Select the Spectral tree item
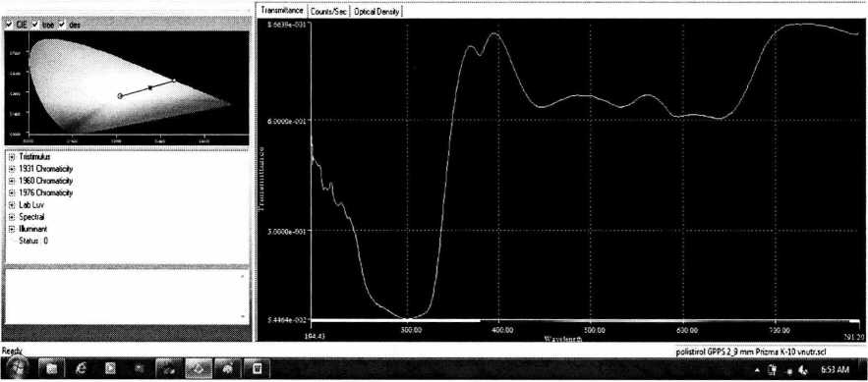This screenshot has width=868, height=382. (x=31, y=217)
